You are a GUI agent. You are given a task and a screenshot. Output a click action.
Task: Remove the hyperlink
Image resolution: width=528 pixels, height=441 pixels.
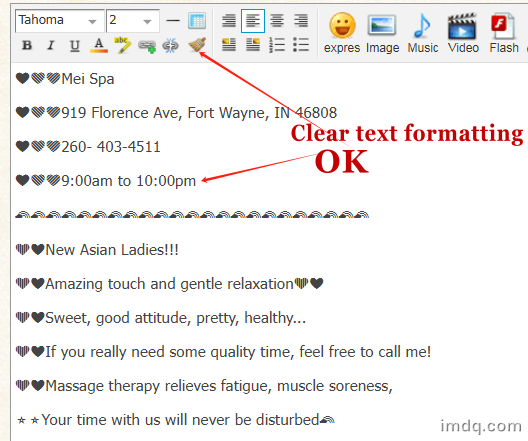tap(170, 45)
